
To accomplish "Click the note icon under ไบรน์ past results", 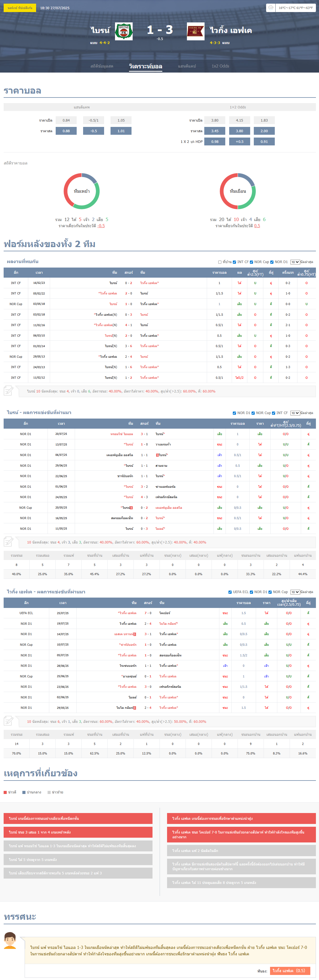I will pyautogui.click(x=8, y=542).
